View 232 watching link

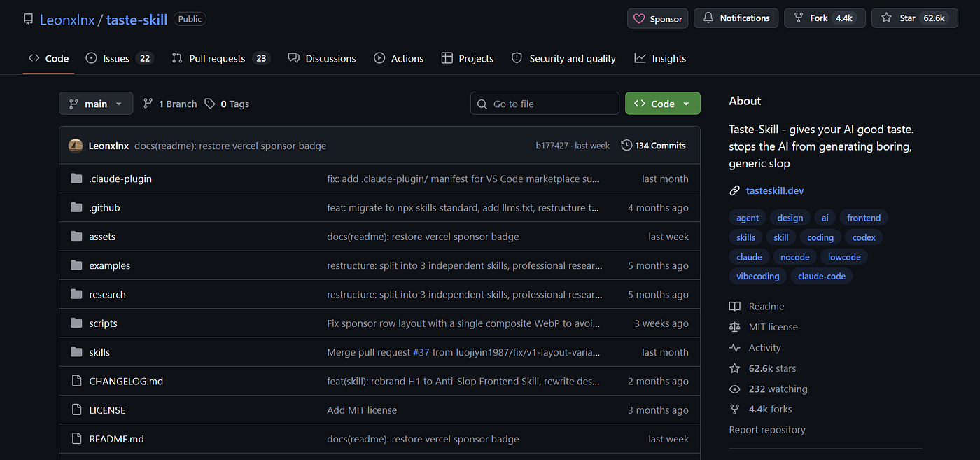pyautogui.click(x=769, y=389)
